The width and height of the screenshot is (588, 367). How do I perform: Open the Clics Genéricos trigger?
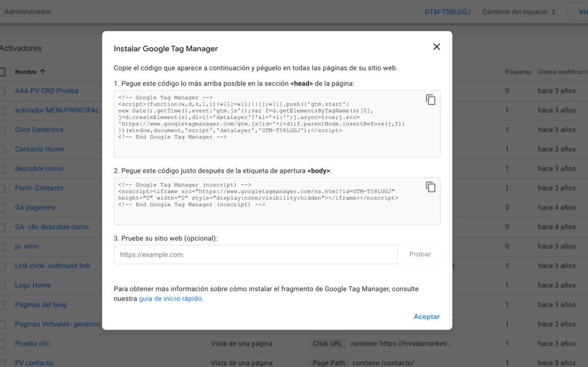click(x=39, y=129)
